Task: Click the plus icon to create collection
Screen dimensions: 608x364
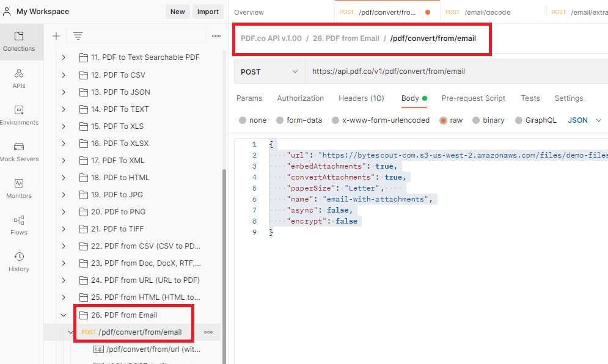Action: [56, 36]
